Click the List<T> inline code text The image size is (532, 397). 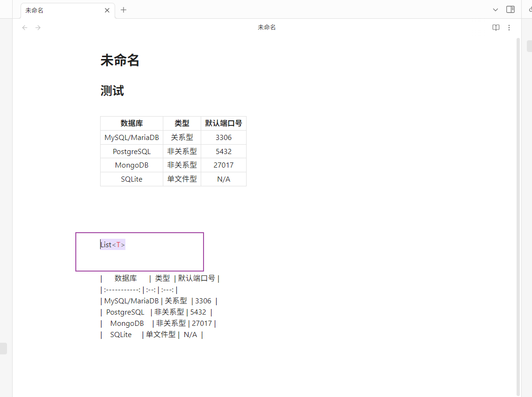[113, 244]
